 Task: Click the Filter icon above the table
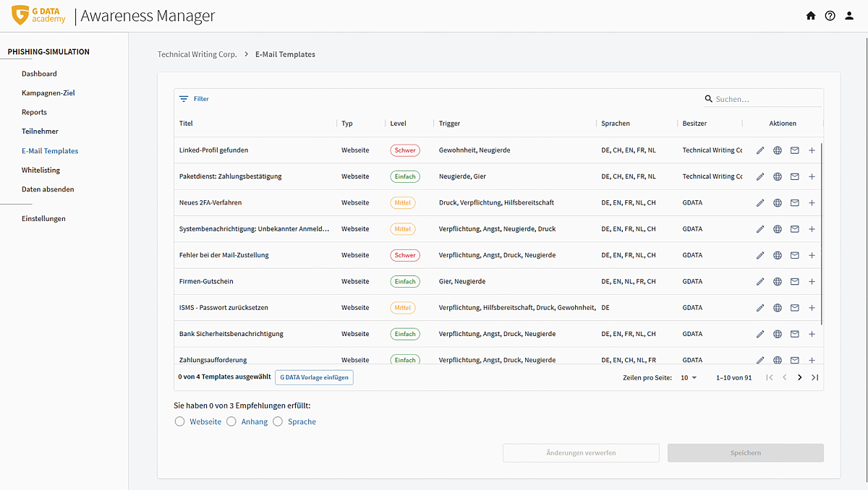(184, 99)
